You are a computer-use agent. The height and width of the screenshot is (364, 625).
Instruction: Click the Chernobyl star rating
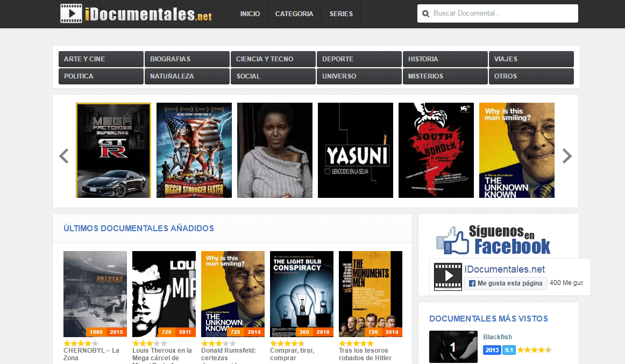pos(81,343)
